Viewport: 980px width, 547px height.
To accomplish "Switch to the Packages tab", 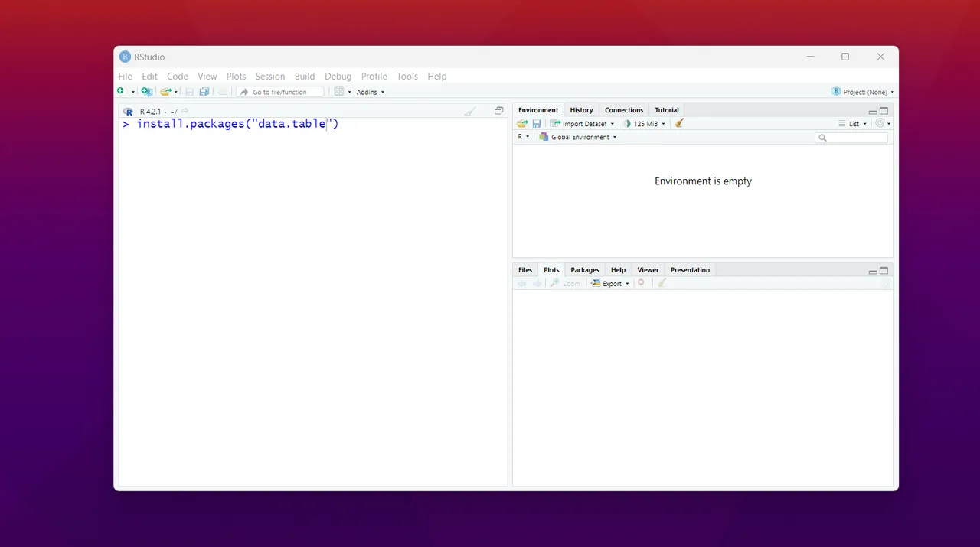I will pos(585,270).
